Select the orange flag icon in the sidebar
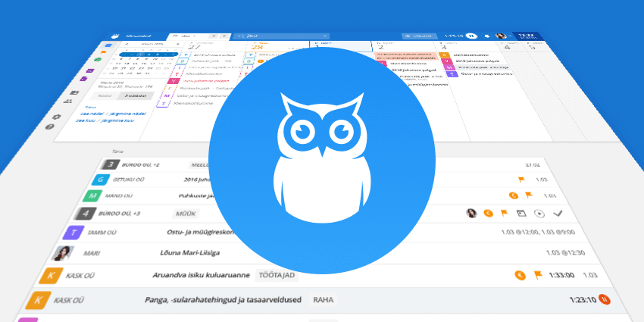Image resolution: width=644 pixels, height=322 pixels. (x=103, y=52)
